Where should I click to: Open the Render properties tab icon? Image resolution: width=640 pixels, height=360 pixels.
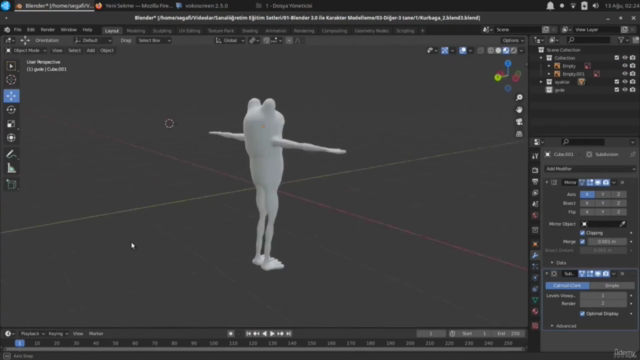tap(535, 170)
